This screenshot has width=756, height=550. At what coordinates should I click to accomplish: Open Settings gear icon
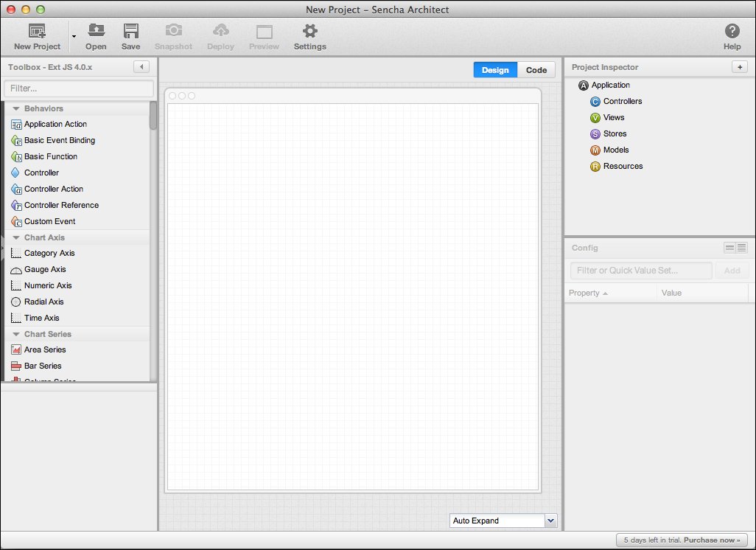[310, 31]
